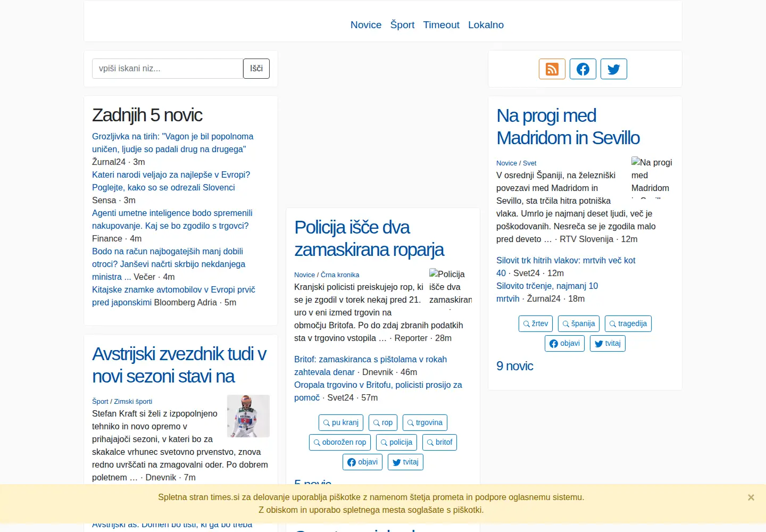This screenshot has width=766, height=532.
Task: Open the 'Črna kronika' category link
Action: (340, 275)
